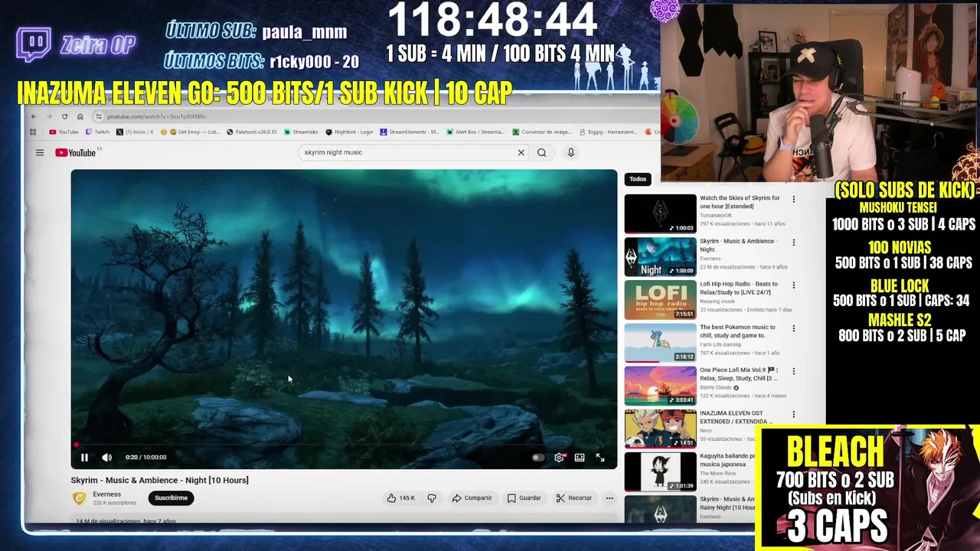This screenshot has width=980, height=551.
Task: Open the Everness channel name link
Action: pyautogui.click(x=107, y=494)
